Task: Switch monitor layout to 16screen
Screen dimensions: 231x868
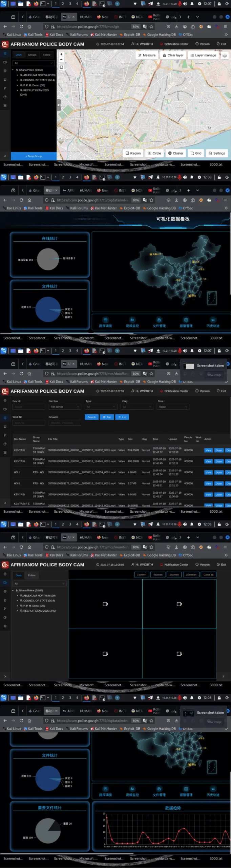Action: click(x=191, y=575)
